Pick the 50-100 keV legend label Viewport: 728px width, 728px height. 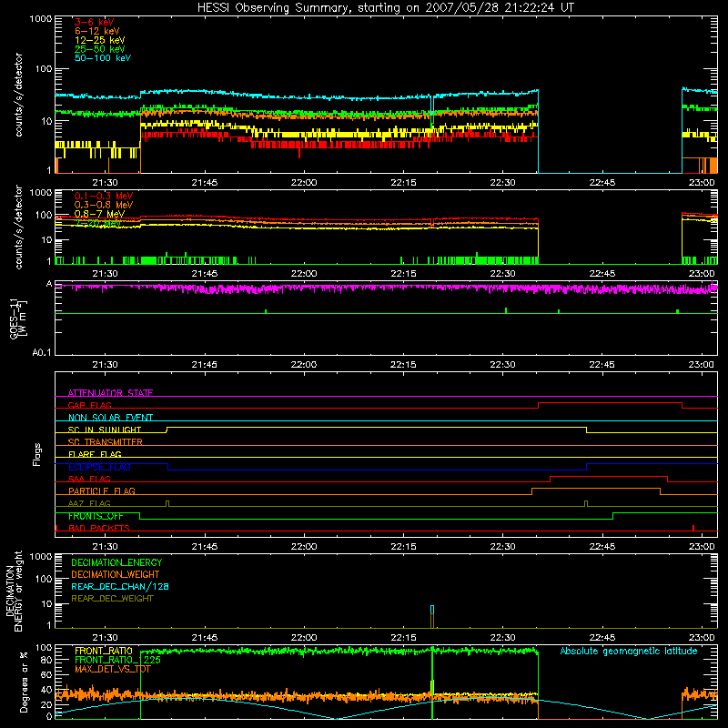point(103,58)
